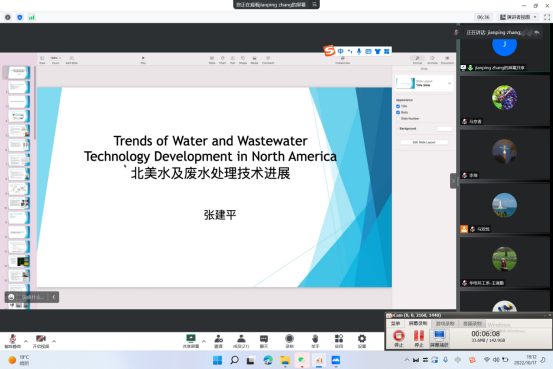The height and width of the screenshot is (369, 553).
Task: Toggle the Body appearance checkbox
Action: pyautogui.click(x=398, y=113)
